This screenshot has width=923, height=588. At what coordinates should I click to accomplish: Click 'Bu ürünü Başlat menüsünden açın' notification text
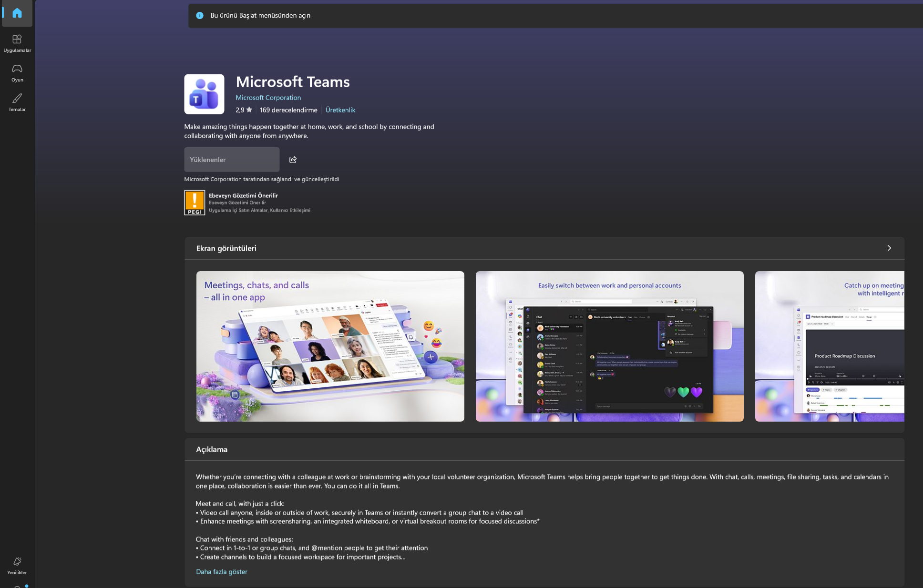coord(260,15)
